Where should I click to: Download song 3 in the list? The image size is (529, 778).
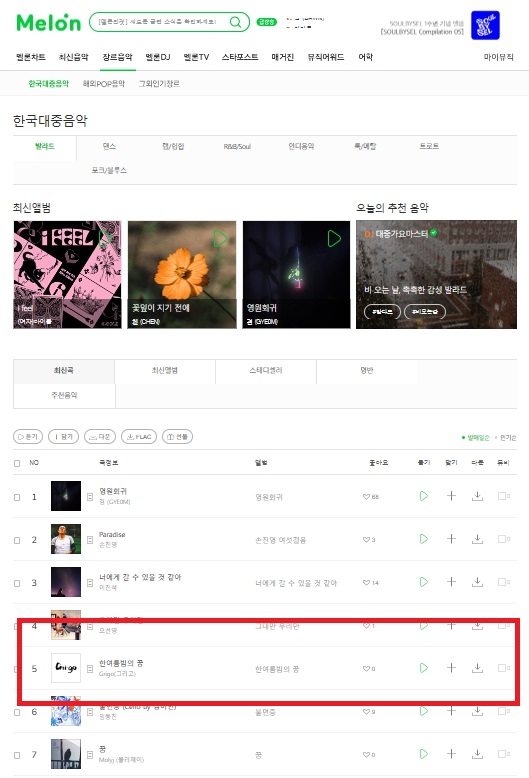coord(477,582)
